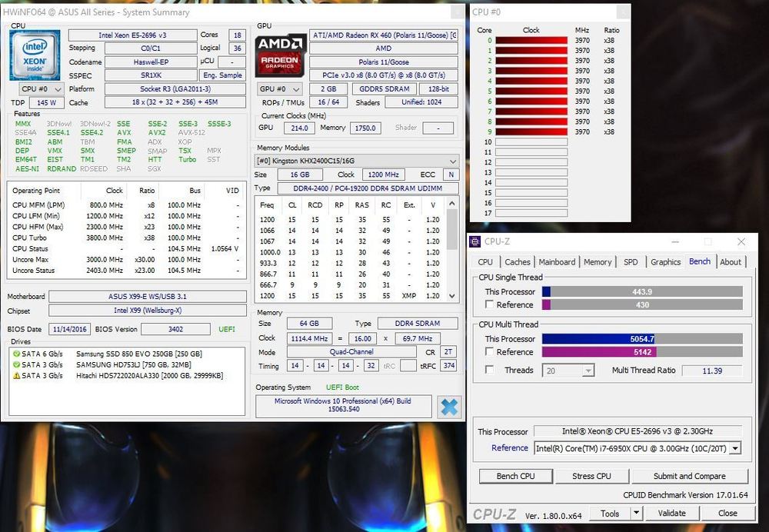Open the Tools dropdown arrow in CPU-Z

(636, 514)
